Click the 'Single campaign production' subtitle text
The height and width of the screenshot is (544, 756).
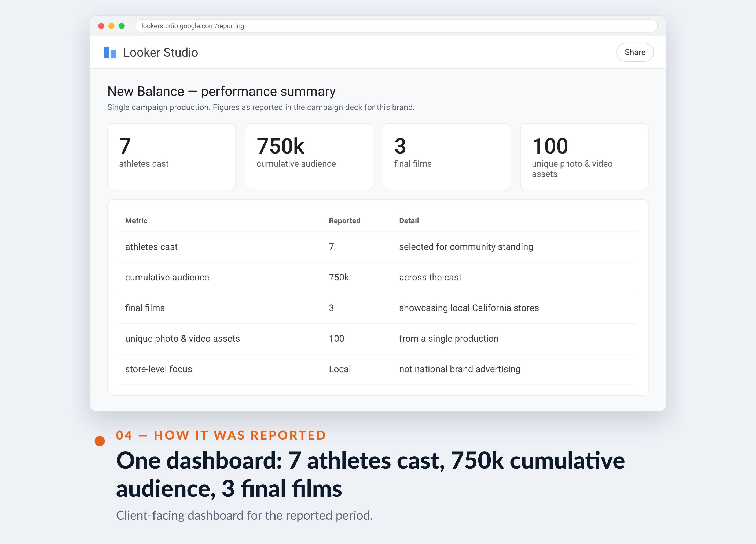(261, 107)
